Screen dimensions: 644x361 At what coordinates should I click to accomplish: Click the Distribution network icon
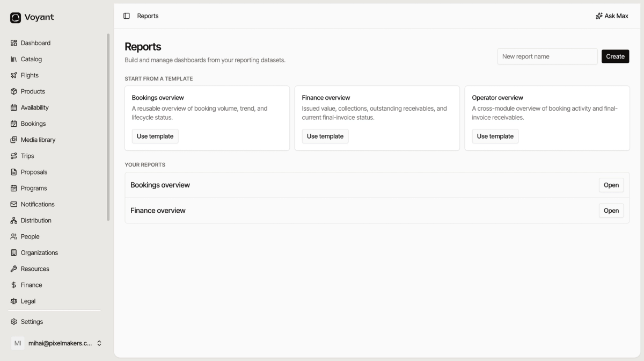coord(14,220)
